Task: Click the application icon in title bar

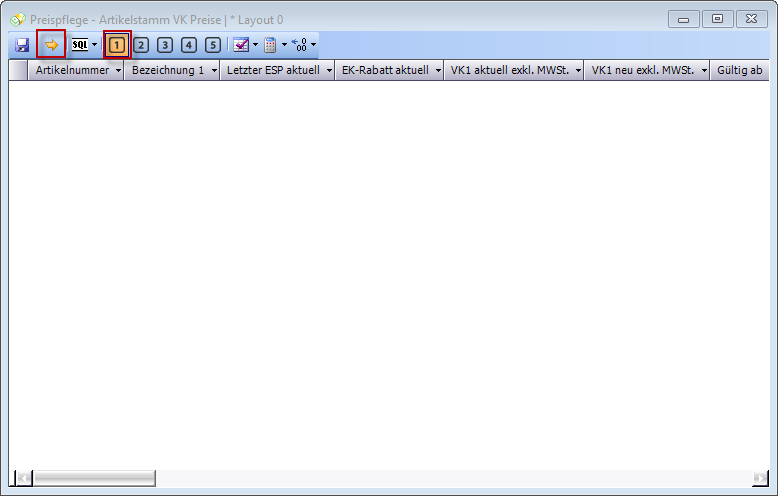Action: click(x=17, y=19)
